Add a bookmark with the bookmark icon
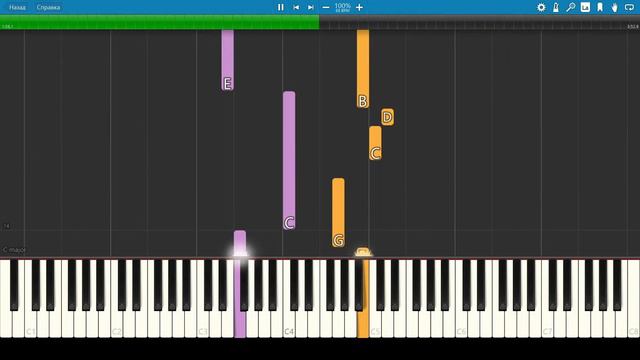Screen dimensions: 640x360 pos(600,7)
